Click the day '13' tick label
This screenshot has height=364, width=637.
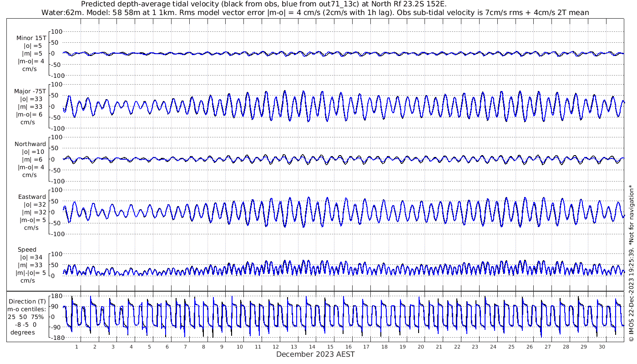tap(294, 347)
